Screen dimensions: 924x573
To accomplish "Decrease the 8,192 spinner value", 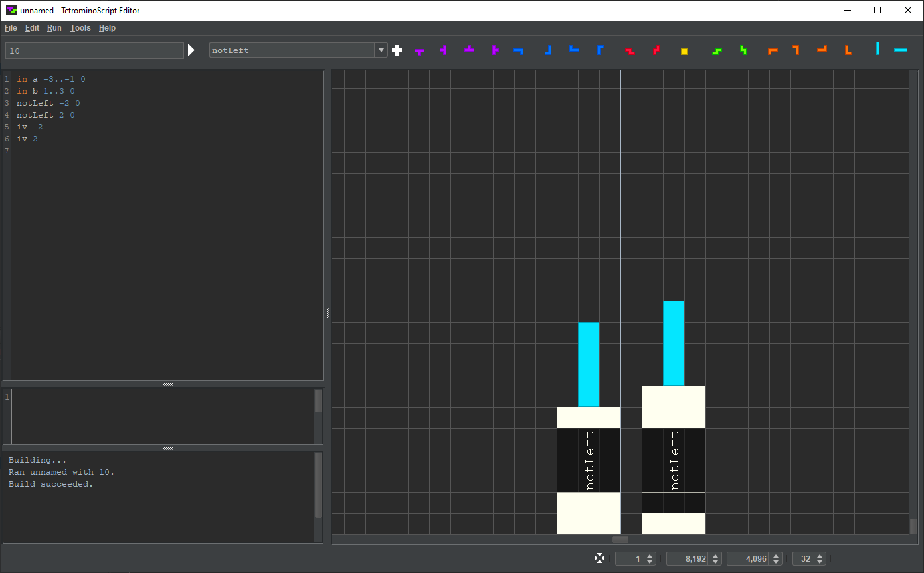I will click(715, 562).
